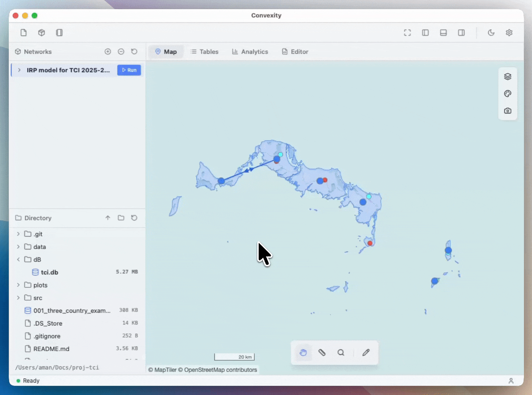Switch to the Tables tab
The width and height of the screenshot is (532, 395).
click(x=205, y=52)
